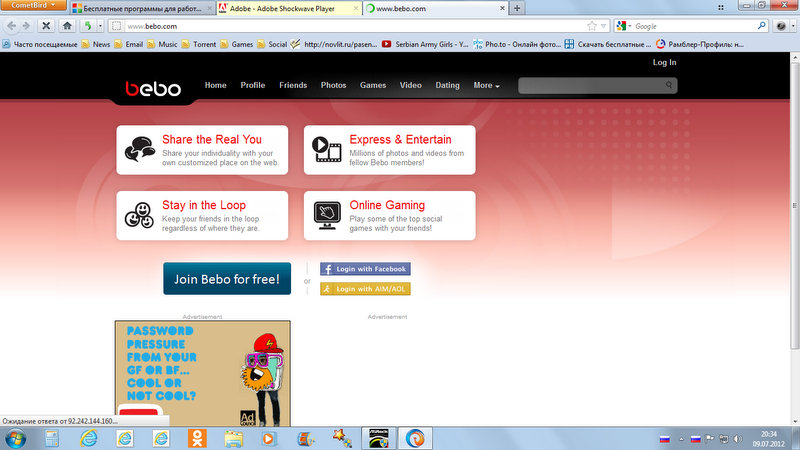Image resolution: width=800 pixels, height=450 pixels.
Task: Open the Password Pressure advertisement
Action: (203, 373)
